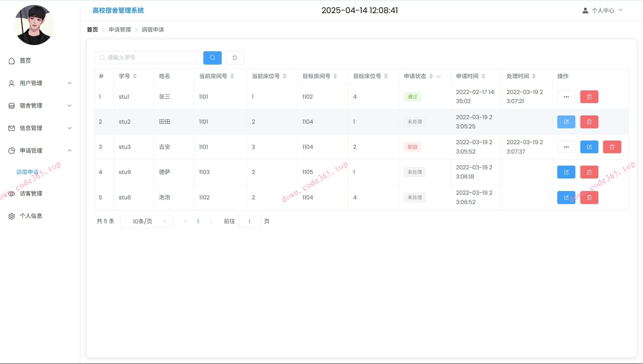643x364 pixels.
Task: Click the refresh reset icon button
Action: (x=234, y=58)
